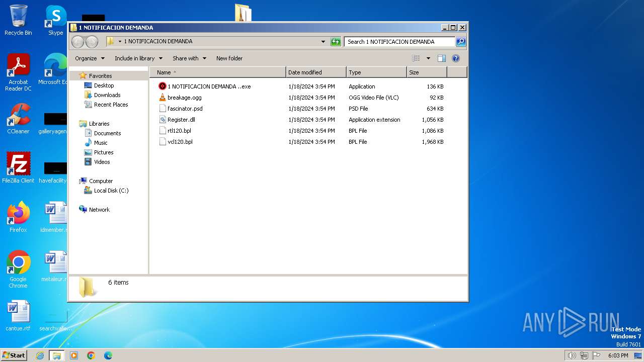644x362 pixels.
Task: Open the Google Chrome desktop shortcut
Action: [18, 269]
